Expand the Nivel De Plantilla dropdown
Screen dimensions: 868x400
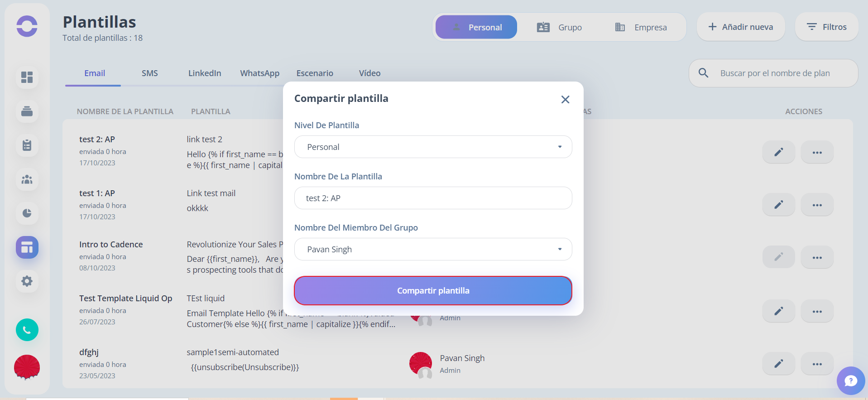433,147
